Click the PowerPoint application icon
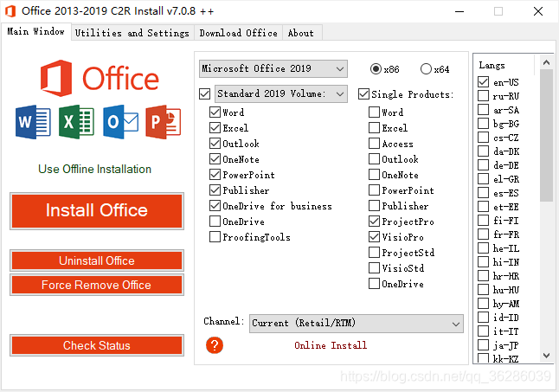Viewport: 559px width, 392px height. pyautogui.click(x=164, y=122)
